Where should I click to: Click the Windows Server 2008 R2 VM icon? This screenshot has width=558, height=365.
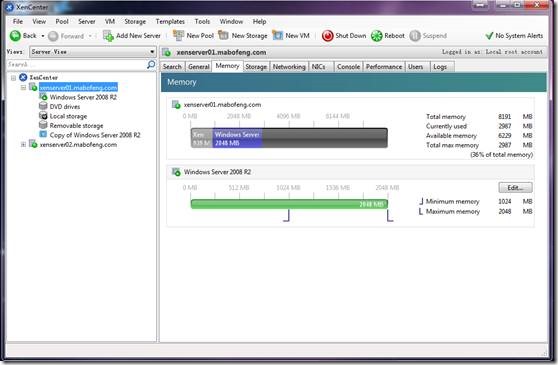coord(43,97)
